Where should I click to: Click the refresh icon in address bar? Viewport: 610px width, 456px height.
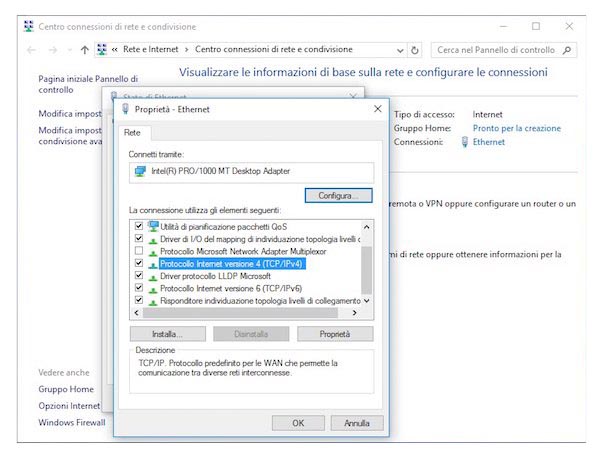pos(415,50)
